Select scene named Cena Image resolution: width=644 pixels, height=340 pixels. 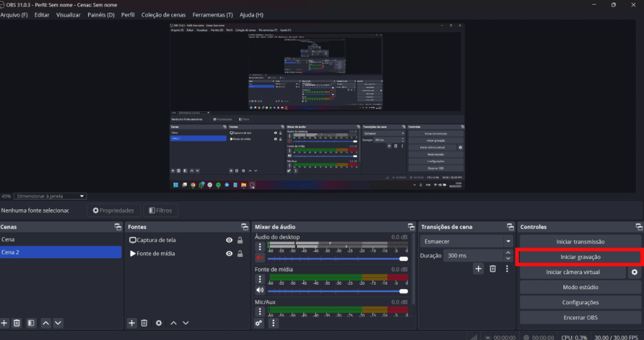tap(61, 239)
